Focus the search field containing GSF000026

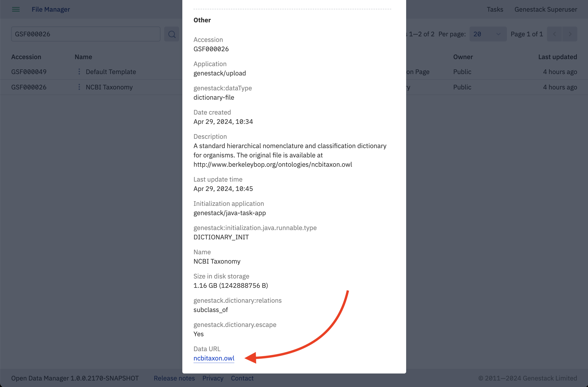(86, 34)
